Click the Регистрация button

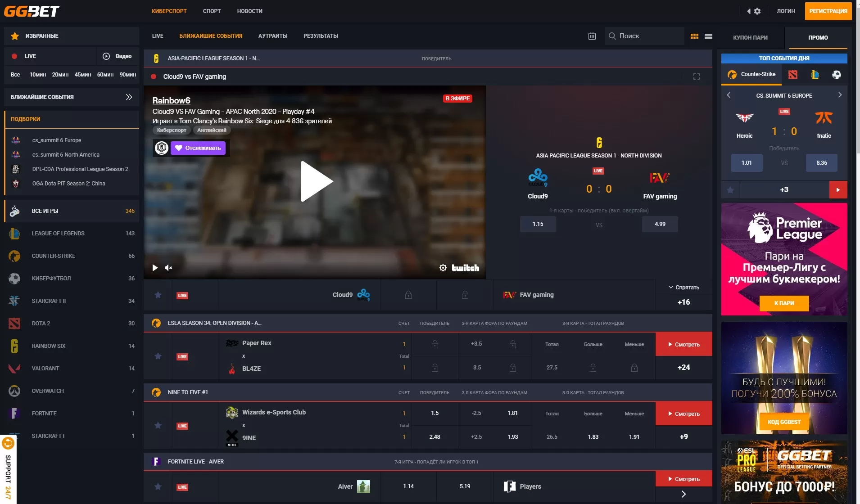[x=828, y=11]
